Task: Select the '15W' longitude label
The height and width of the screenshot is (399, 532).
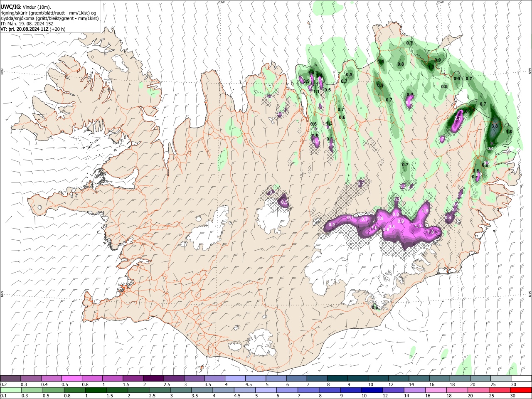Action: [x=440, y=2]
